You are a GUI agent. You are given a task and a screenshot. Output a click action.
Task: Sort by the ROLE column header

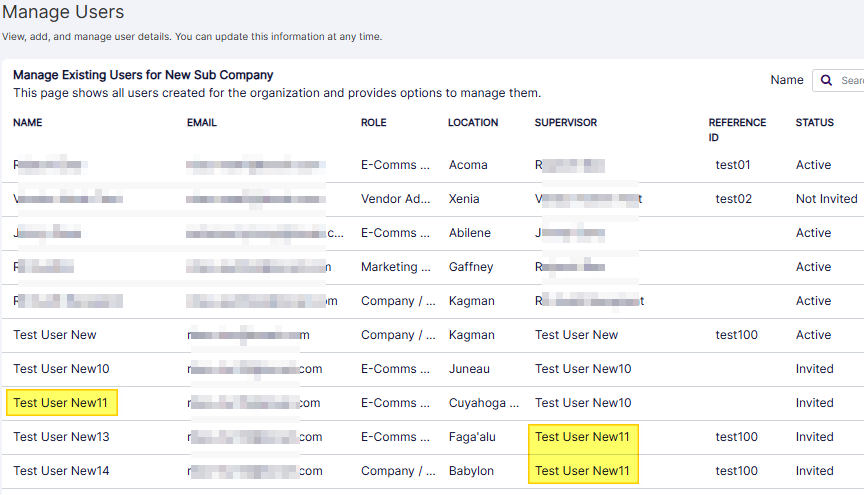[x=374, y=122]
